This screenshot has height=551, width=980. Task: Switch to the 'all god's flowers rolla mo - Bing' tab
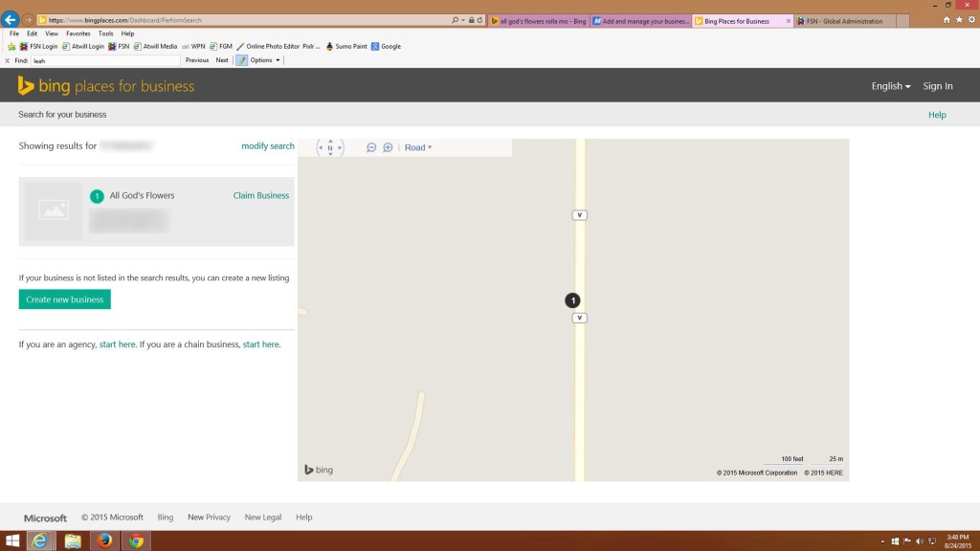click(539, 21)
